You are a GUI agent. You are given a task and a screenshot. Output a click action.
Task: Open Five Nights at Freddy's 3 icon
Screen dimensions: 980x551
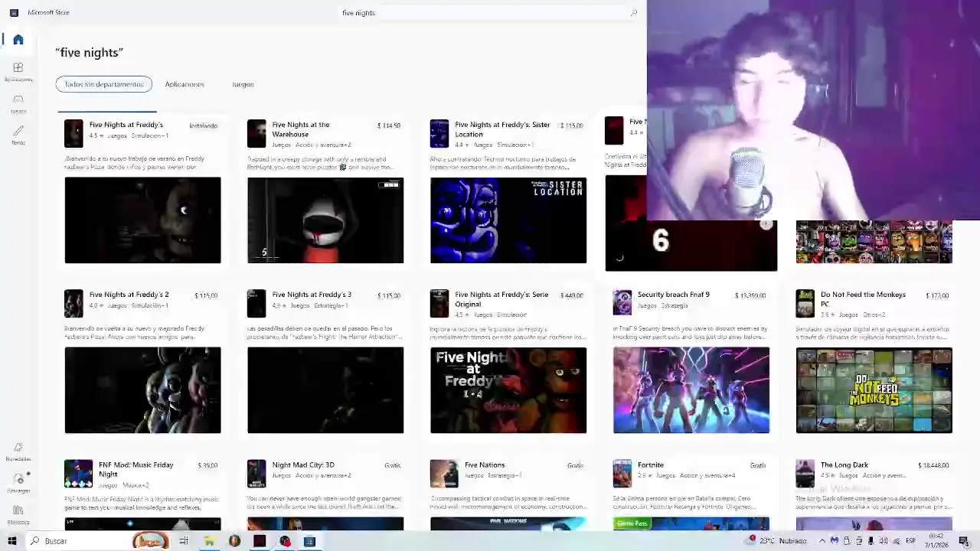[x=256, y=303]
